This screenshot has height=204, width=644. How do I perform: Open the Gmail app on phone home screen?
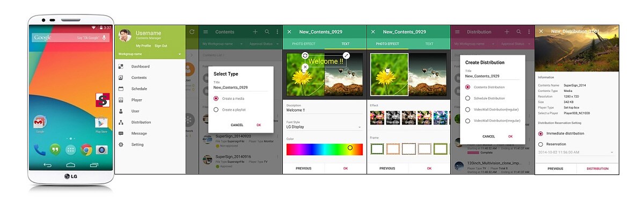pos(40,122)
